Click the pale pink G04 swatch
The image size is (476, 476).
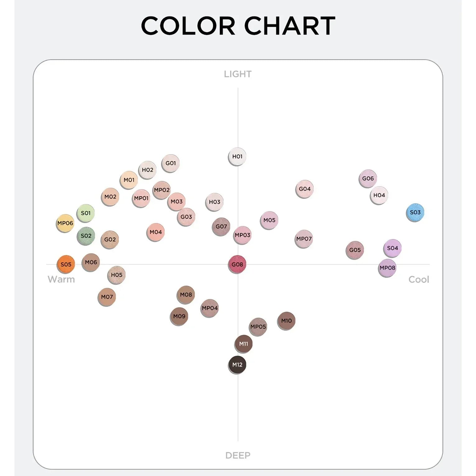click(304, 189)
